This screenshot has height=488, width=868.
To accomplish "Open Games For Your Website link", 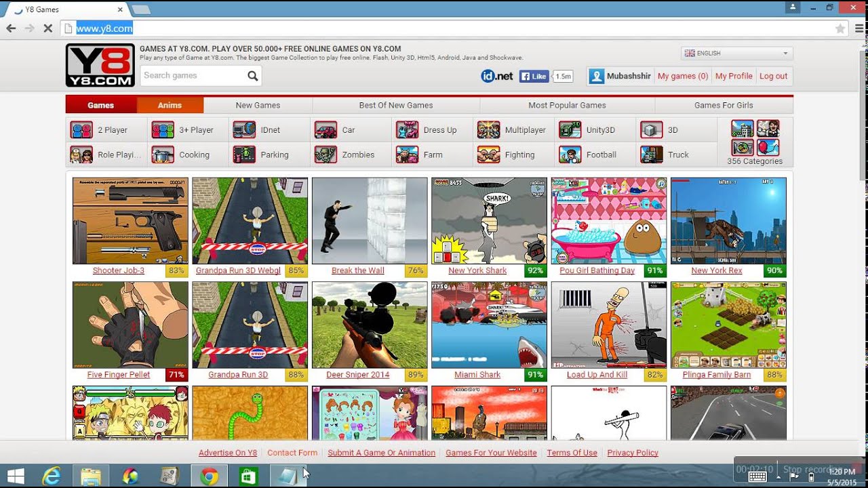I will 491,453.
